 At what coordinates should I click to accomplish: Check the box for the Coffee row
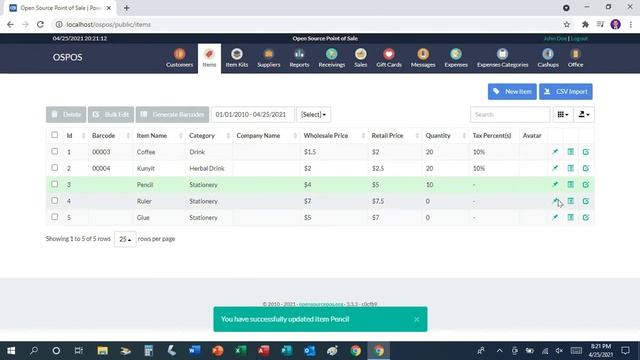point(55,151)
